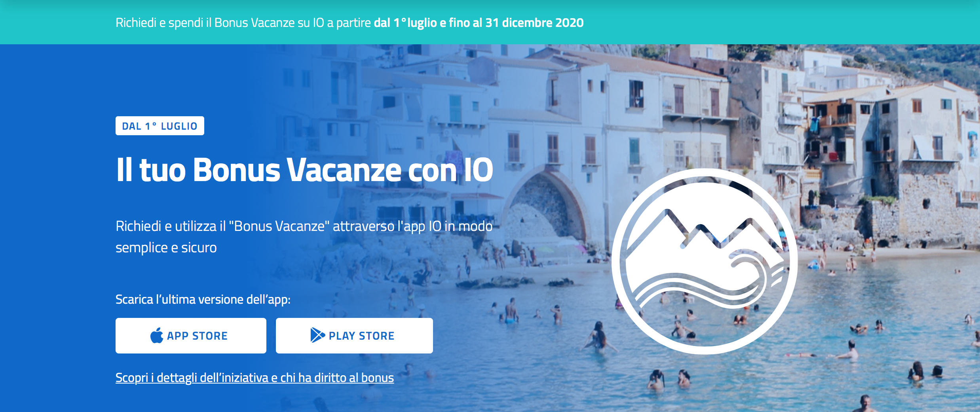Click the Apple logo icon
Viewport: 980px width, 412px height.
157,335
